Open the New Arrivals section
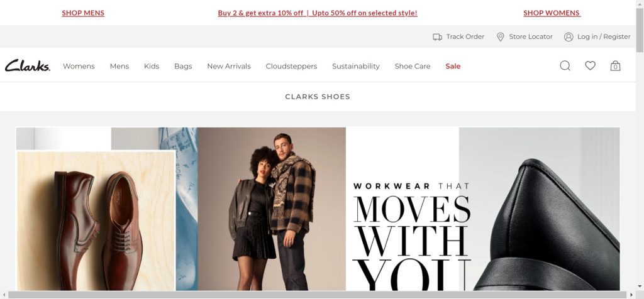 [x=229, y=66]
